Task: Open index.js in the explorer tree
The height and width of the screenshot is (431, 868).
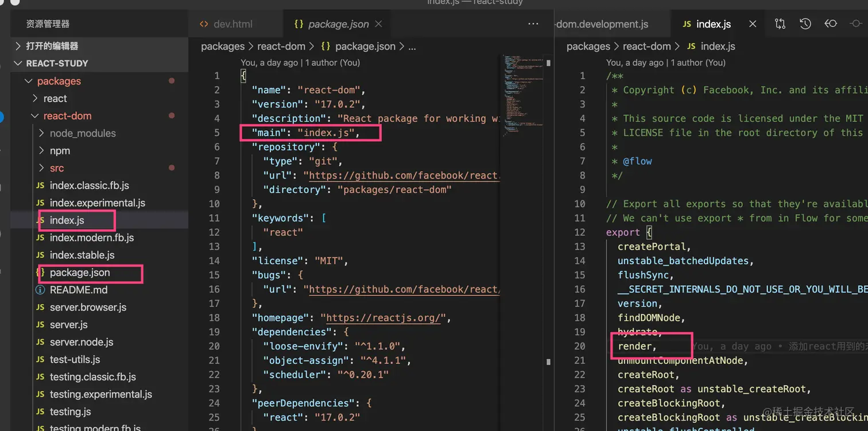Action: click(x=67, y=220)
